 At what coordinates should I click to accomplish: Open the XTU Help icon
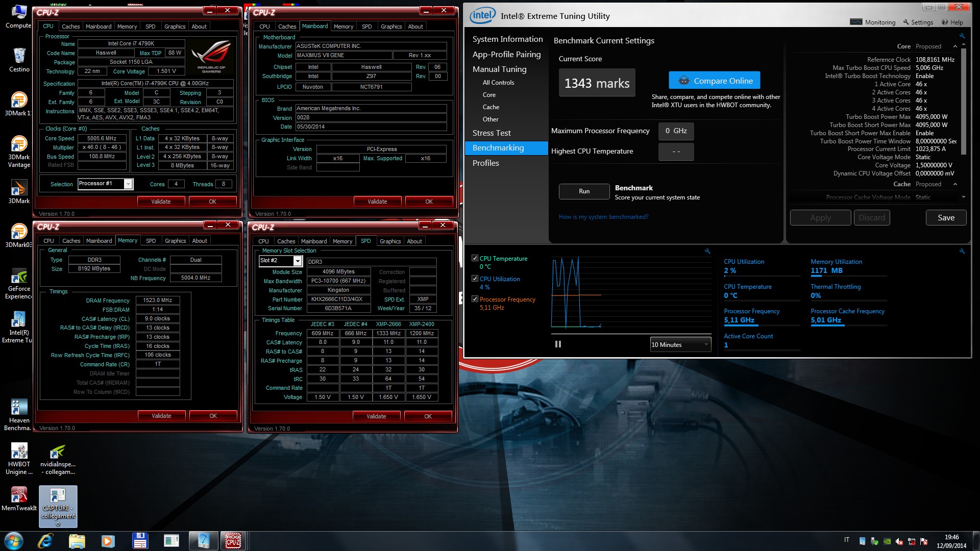click(945, 22)
